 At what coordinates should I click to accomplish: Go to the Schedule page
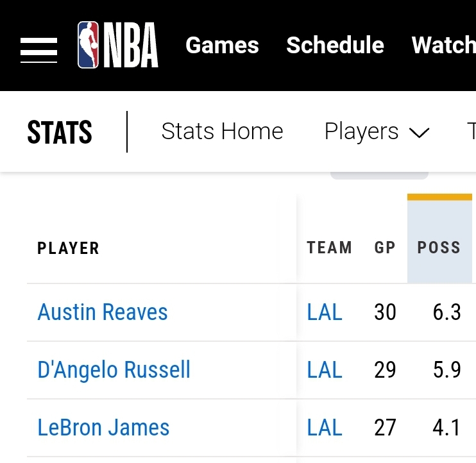point(335,46)
